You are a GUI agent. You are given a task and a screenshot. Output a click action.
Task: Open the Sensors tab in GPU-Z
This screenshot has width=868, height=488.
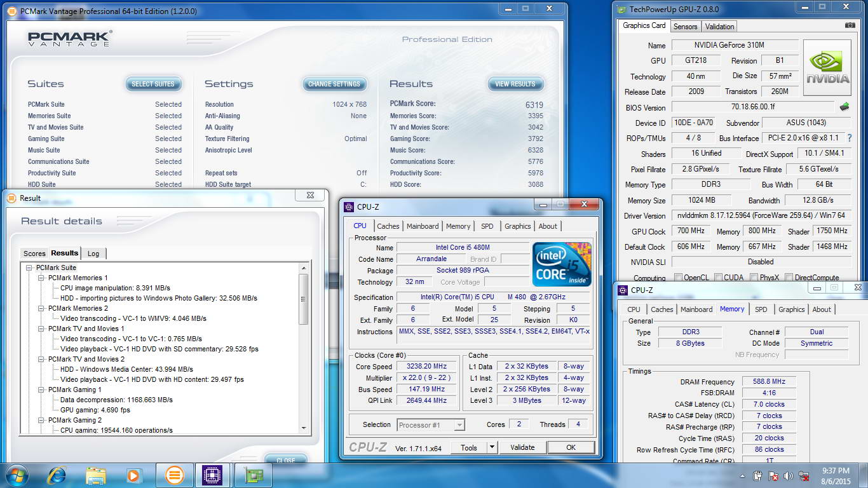click(686, 27)
